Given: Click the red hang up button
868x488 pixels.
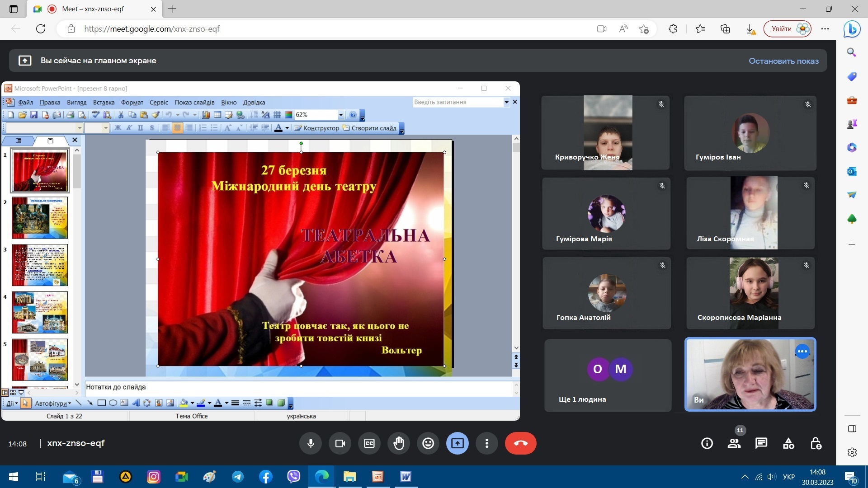Looking at the screenshot, I should tap(520, 443).
